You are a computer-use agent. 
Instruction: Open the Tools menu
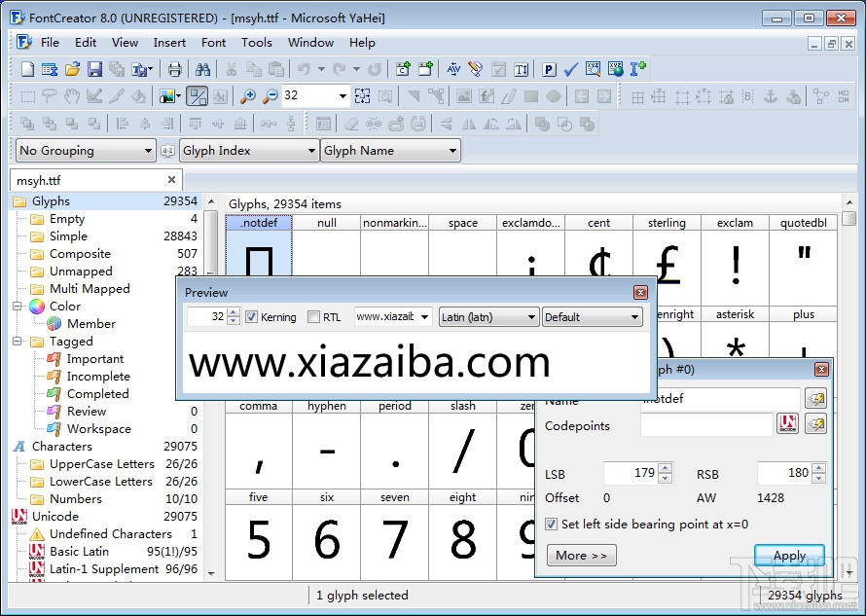(257, 42)
